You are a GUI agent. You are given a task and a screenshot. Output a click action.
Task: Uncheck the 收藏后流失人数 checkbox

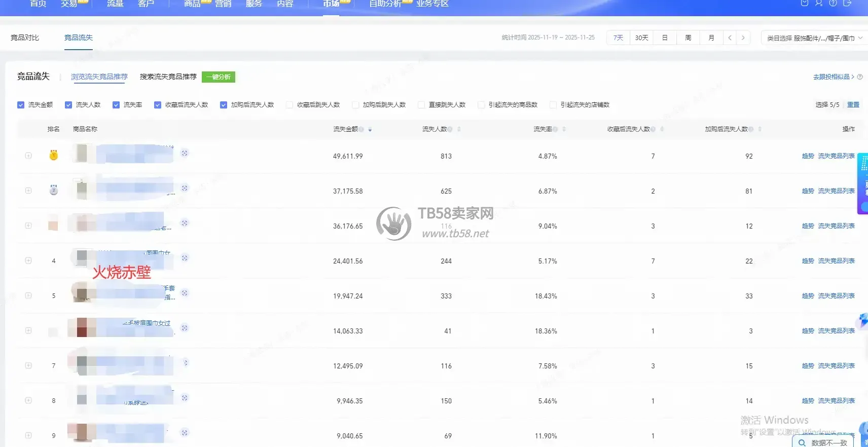158,105
